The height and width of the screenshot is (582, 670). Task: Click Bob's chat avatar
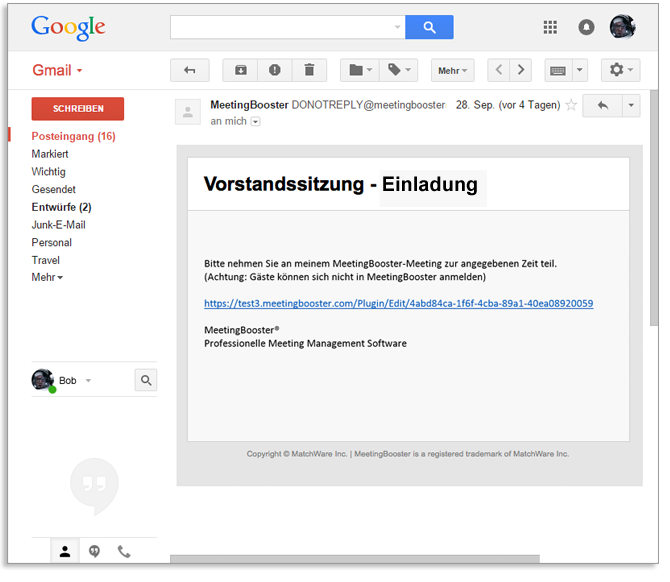point(43,380)
